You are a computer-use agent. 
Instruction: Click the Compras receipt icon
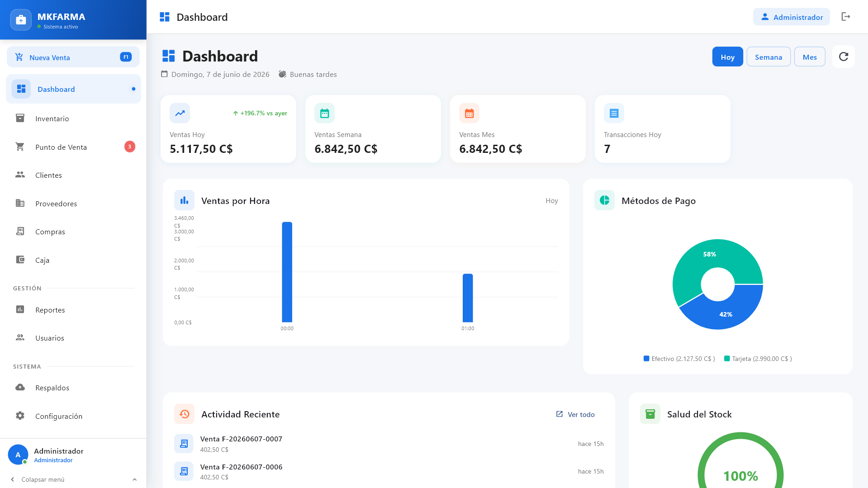[x=20, y=231]
